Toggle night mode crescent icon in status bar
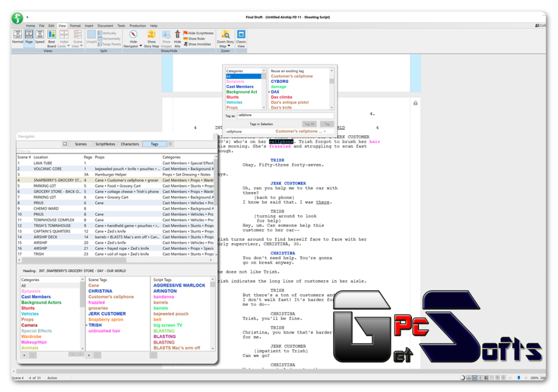558x392 pixels. click(462, 378)
